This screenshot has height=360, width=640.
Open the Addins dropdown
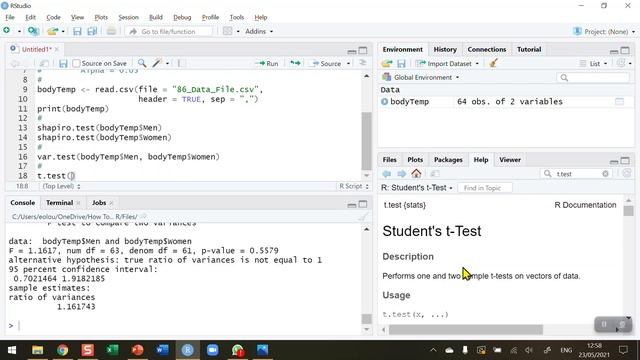(259, 31)
